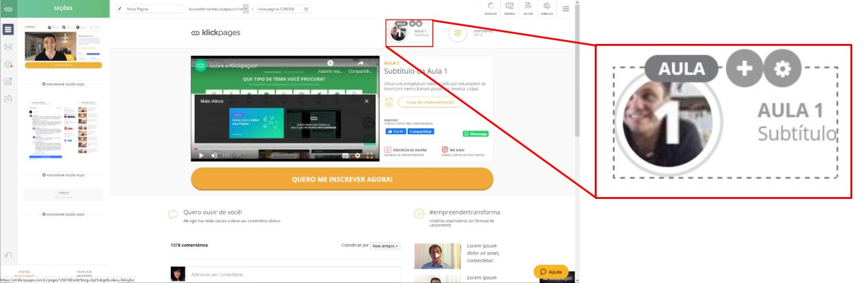Play the embedded video
868x283 pixels.
(x=202, y=155)
